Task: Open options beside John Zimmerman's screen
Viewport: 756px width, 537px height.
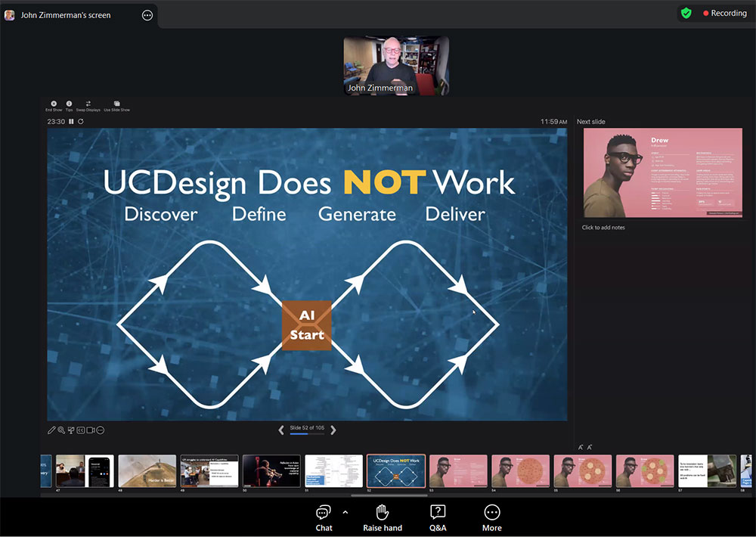Action: (147, 15)
